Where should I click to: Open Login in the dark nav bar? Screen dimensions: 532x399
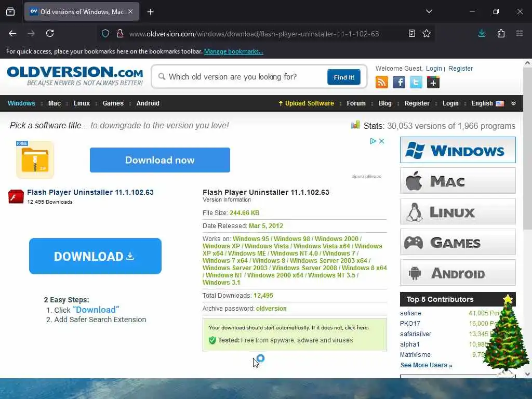(x=450, y=103)
